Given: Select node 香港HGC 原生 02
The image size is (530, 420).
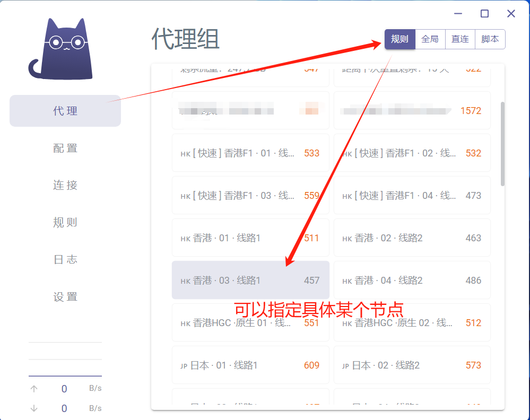Looking at the screenshot, I should (412, 322).
